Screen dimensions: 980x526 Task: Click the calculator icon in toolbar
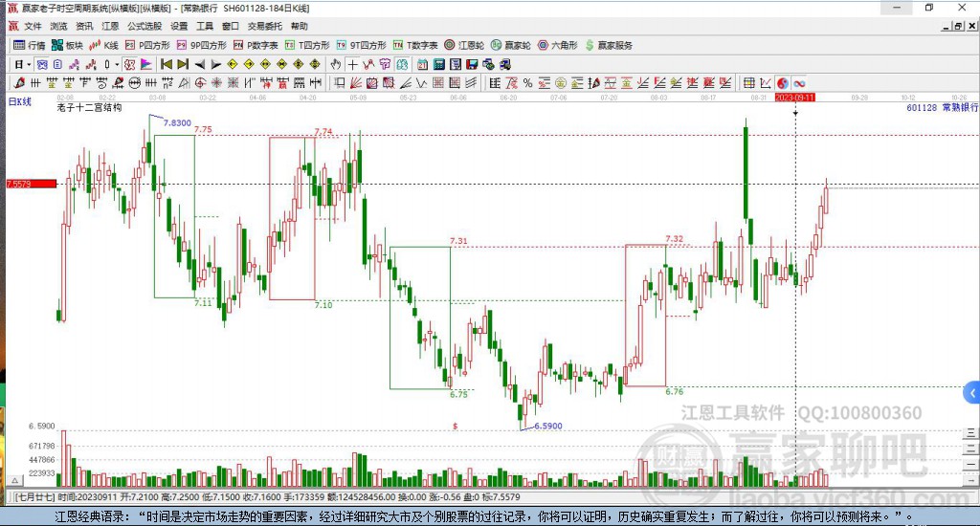click(438, 64)
